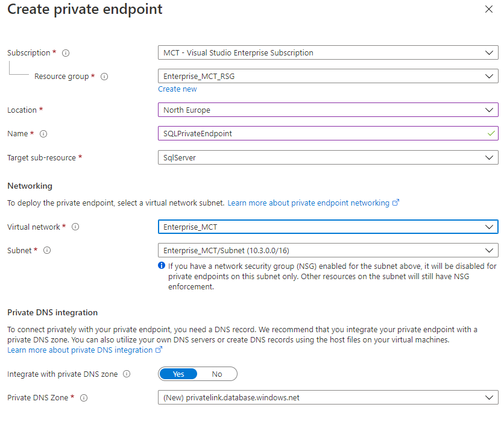
Task: Open the Virtual network dropdown
Action: 327,227
